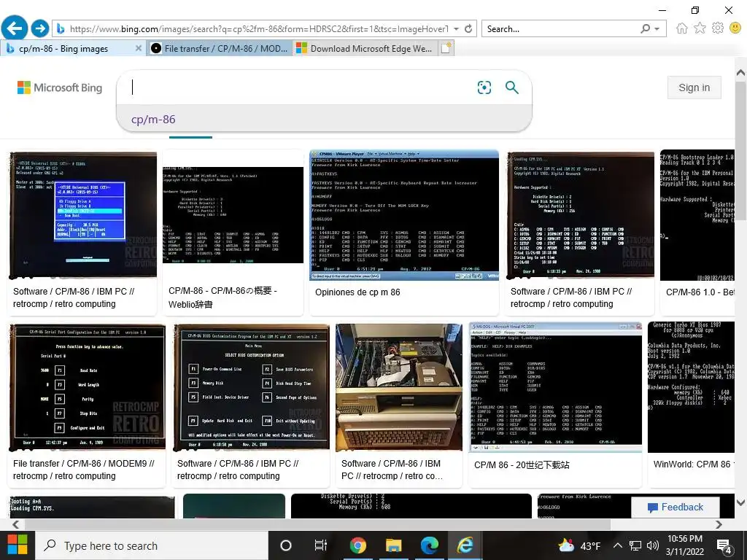Open the Weblio CP/M-86 image thumbnail
This screenshot has width=747, height=560.
233,215
